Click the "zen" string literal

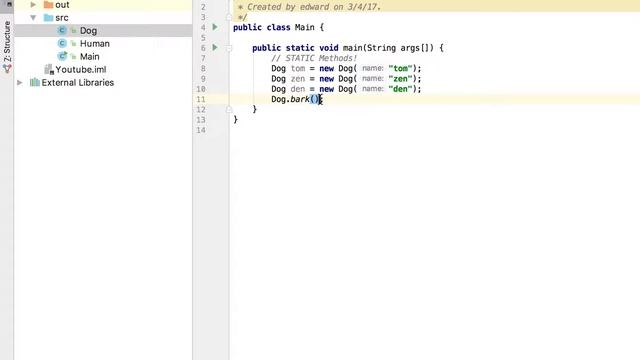400,79
